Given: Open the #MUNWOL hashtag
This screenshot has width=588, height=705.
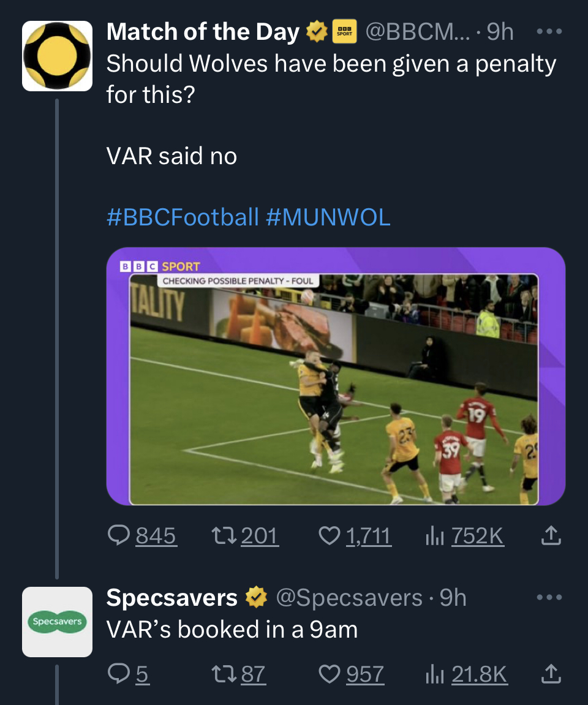Looking at the screenshot, I should tap(328, 217).
